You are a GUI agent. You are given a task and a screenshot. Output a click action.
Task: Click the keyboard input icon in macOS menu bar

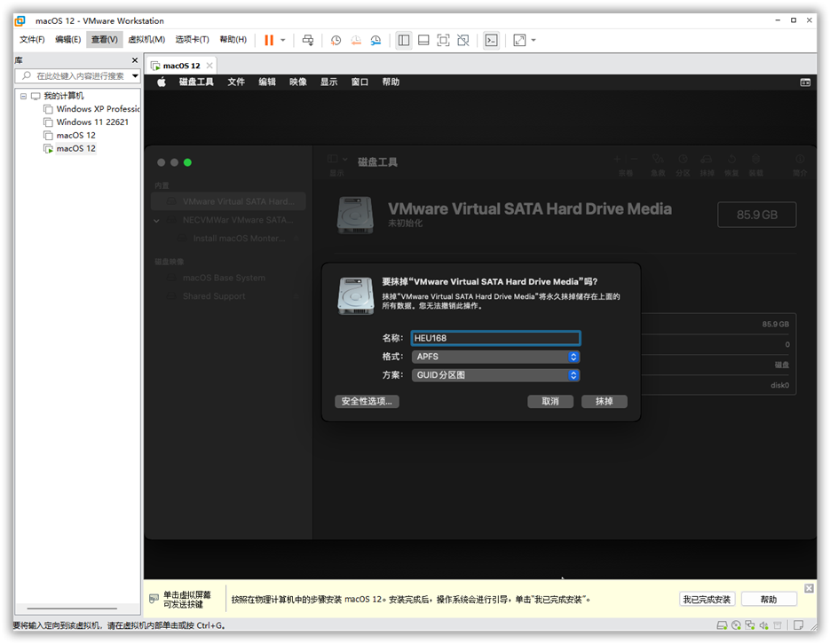tap(805, 82)
